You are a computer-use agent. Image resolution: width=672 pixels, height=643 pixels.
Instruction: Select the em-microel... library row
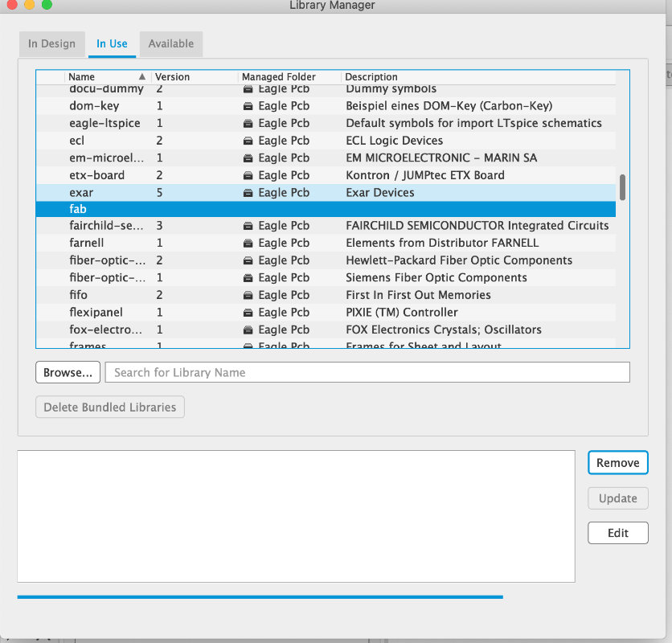[x=326, y=158]
